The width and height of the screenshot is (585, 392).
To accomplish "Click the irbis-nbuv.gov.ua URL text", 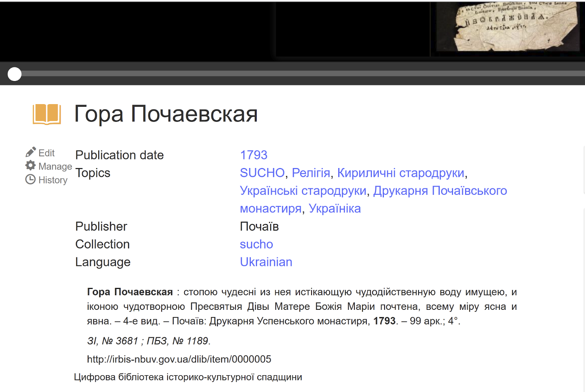I will (179, 359).
